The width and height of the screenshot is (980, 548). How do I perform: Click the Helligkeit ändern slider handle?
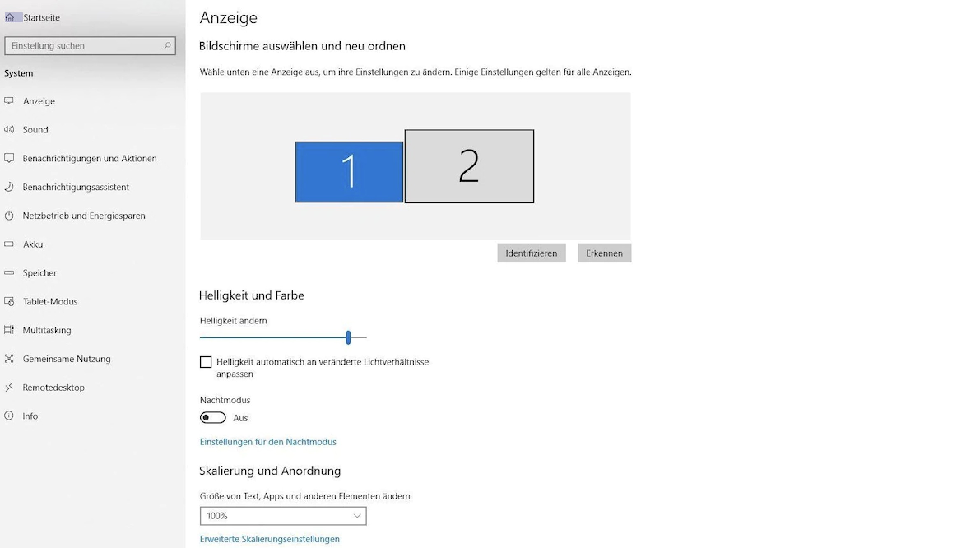tap(348, 337)
